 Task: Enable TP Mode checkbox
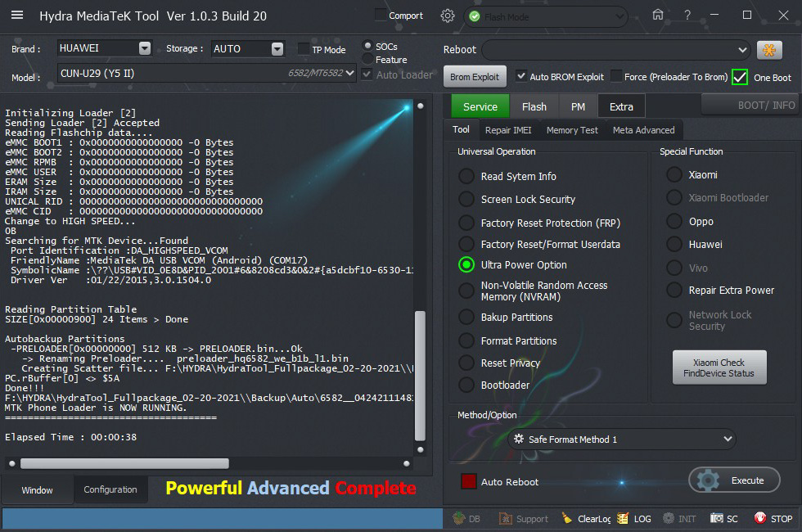304,49
